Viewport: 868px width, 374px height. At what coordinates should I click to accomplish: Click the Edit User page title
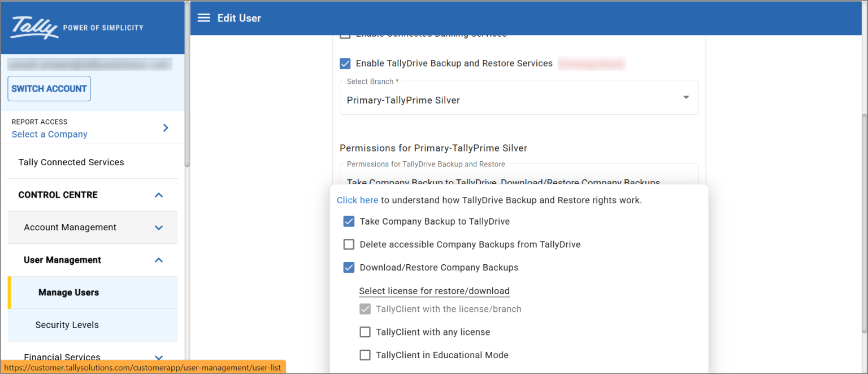coord(240,18)
